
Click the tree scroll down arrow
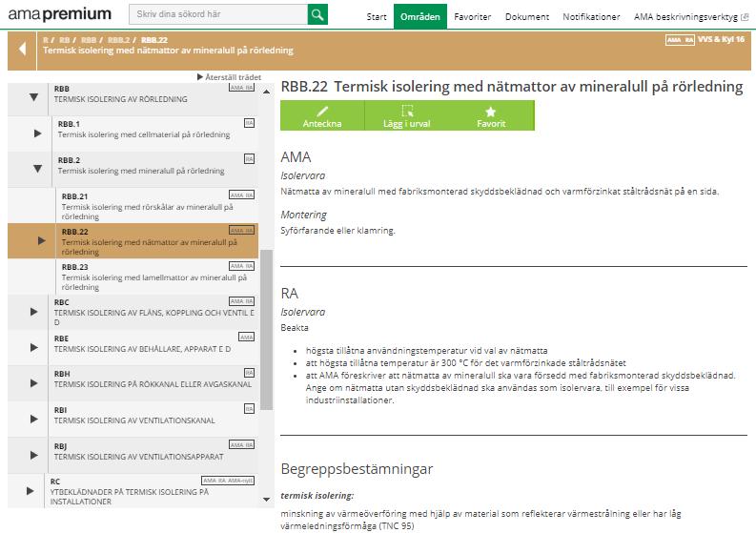click(267, 500)
